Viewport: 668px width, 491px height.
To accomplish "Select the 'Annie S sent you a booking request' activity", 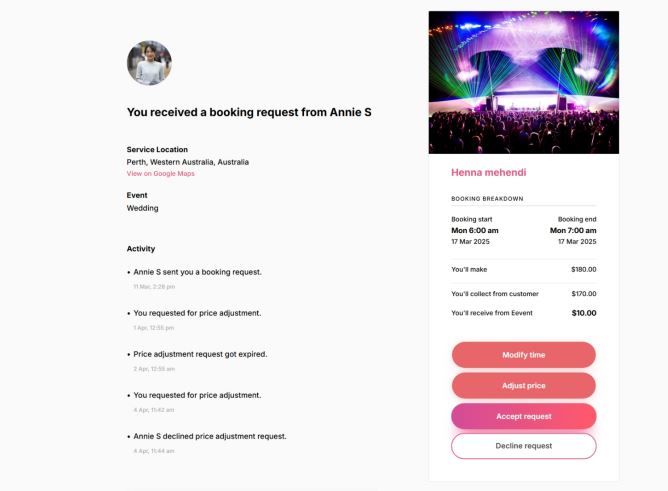I will 198,272.
